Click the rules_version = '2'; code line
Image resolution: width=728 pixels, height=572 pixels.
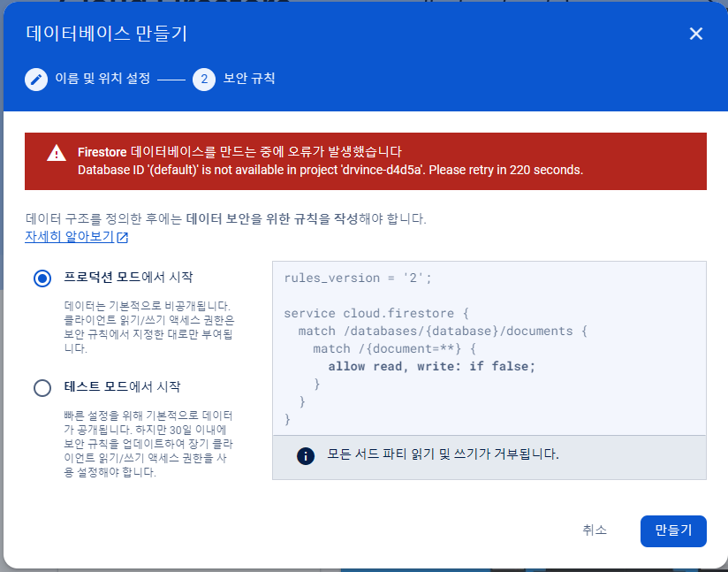point(358,278)
